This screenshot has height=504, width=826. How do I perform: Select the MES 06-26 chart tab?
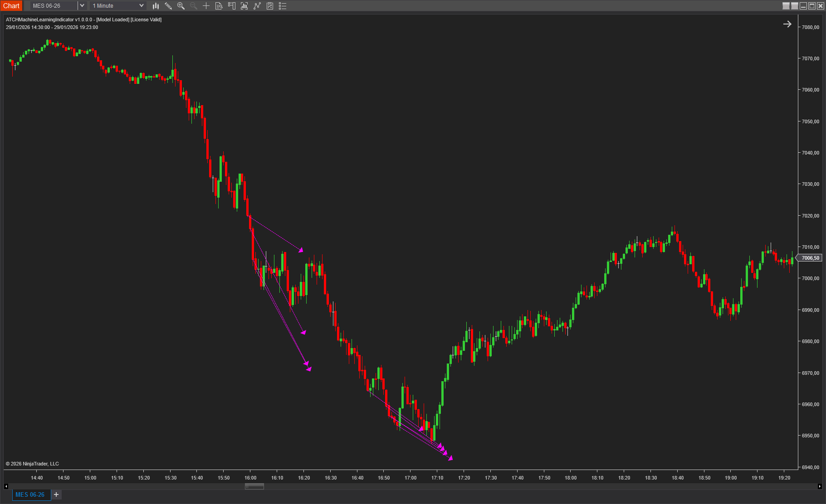pyautogui.click(x=30, y=494)
